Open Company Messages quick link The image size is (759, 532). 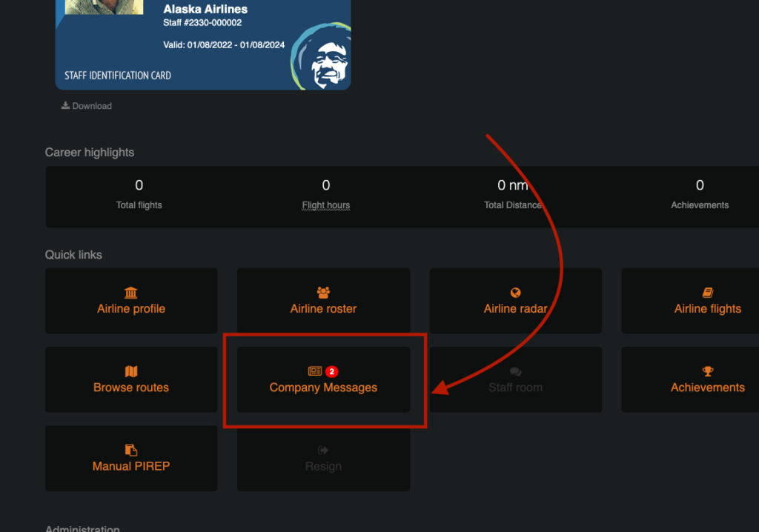323,379
